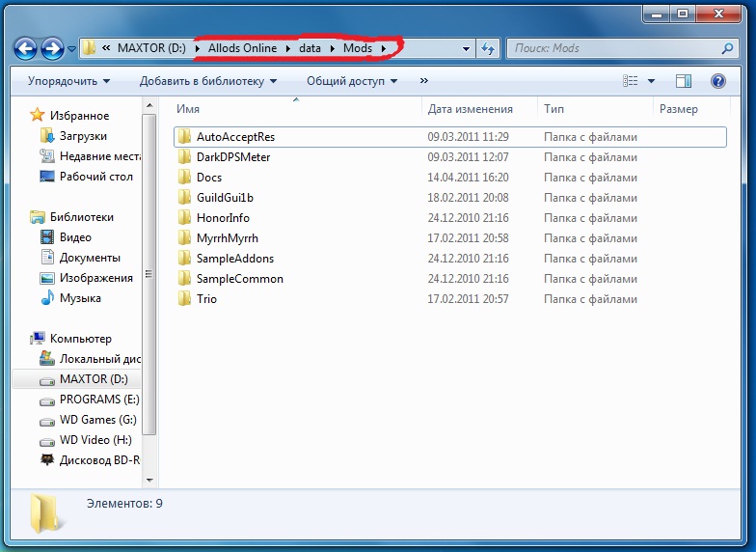The width and height of the screenshot is (756, 552).
Task: Open the arrow after MAXTOR (D:) breadcrumb
Action: click(x=197, y=48)
